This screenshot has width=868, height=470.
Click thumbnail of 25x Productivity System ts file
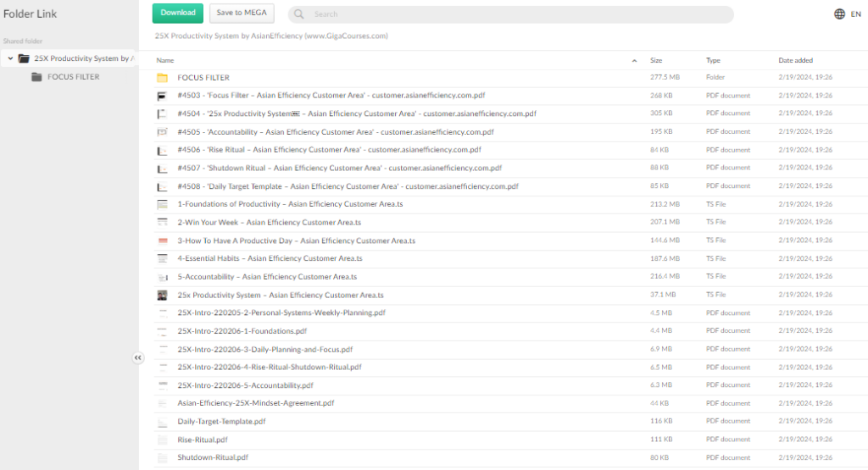(x=162, y=296)
